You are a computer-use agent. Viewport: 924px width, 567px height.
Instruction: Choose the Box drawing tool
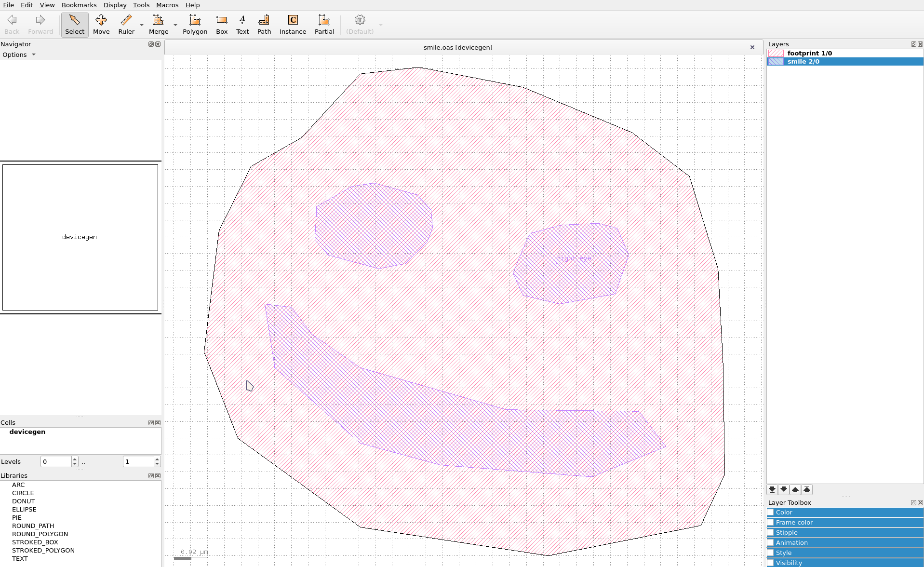coord(221,24)
